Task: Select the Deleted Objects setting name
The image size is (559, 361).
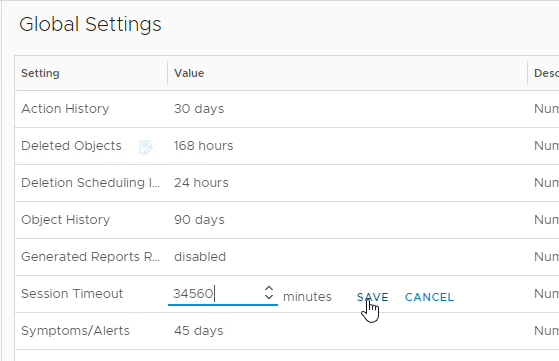Action: [71, 146]
